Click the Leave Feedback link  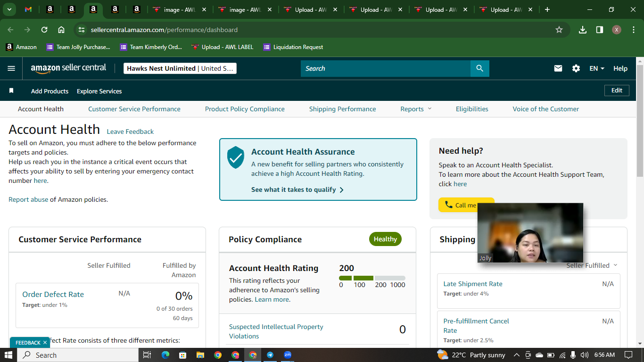click(130, 132)
